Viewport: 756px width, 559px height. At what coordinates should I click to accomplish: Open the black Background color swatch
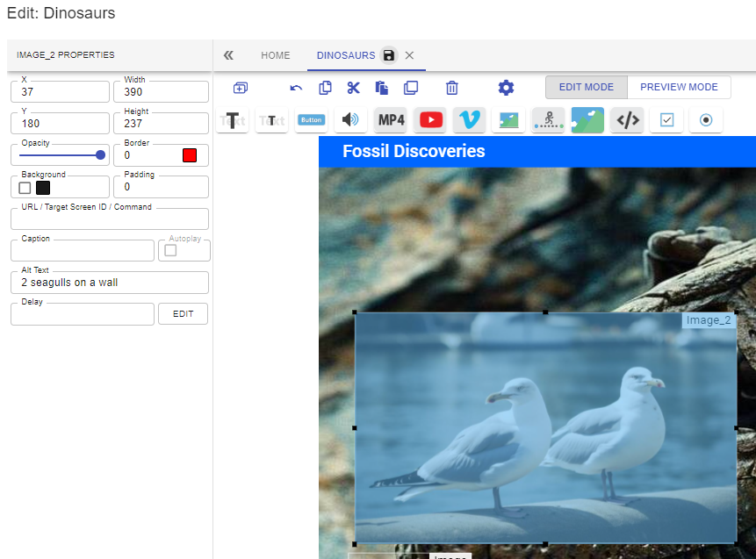click(43, 188)
